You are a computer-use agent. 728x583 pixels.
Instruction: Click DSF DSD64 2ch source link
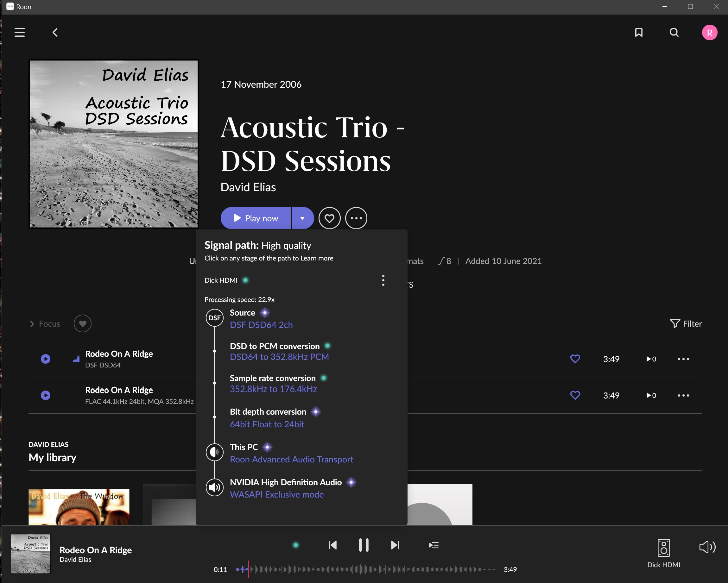click(x=261, y=325)
